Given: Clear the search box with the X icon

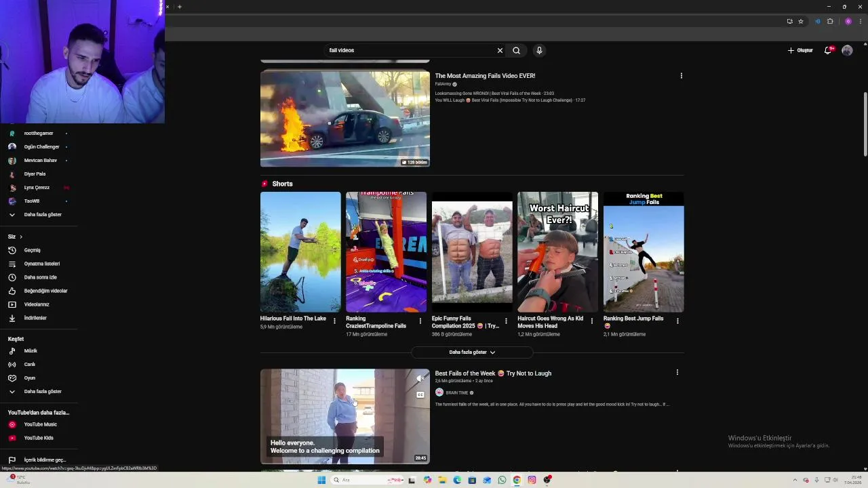Looking at the screenshot, I should [500, 50].
